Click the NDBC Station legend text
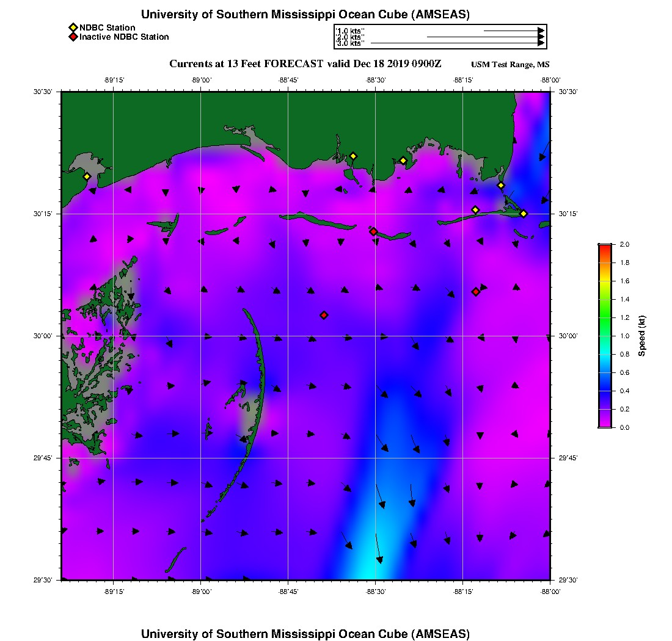This screenshot has width=672, height=641. pos(107,28)
